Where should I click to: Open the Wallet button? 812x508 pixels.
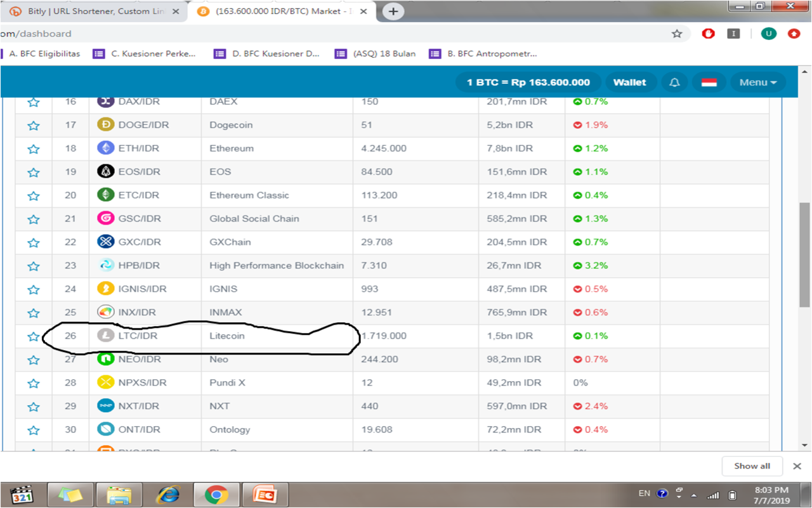point(629,82)
